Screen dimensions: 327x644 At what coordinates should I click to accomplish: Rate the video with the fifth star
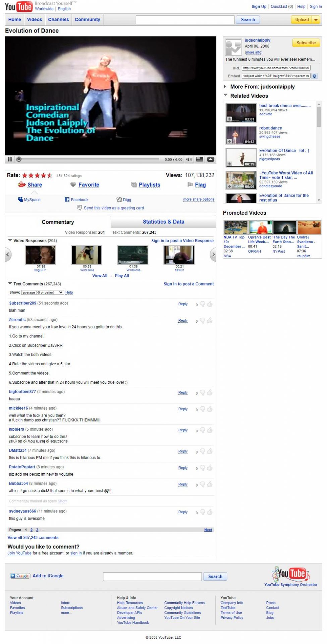coord(50,175)
